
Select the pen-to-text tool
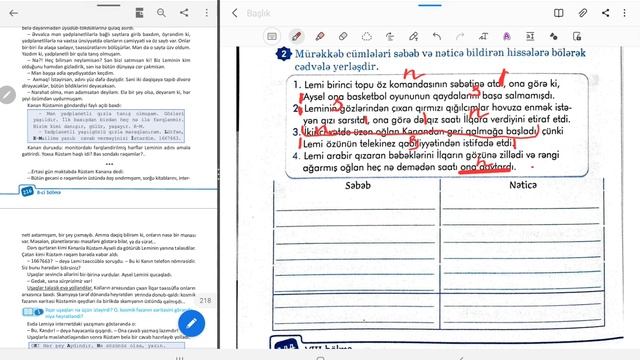pyautogui.click(x=413, y=37)
